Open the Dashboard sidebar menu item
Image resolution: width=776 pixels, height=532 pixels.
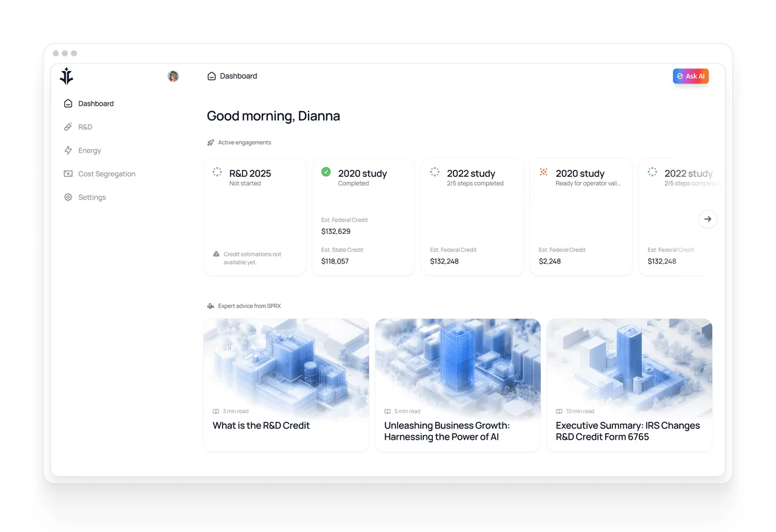(120, 104)
